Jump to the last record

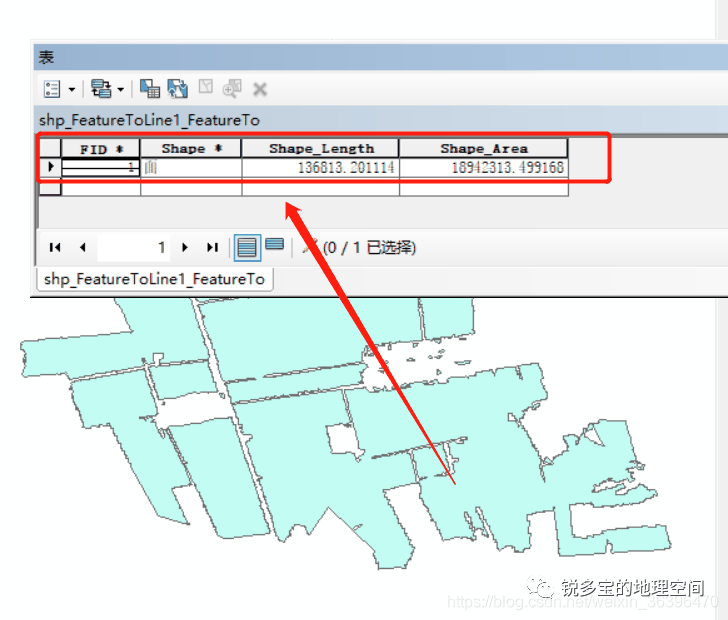[212, 247]
